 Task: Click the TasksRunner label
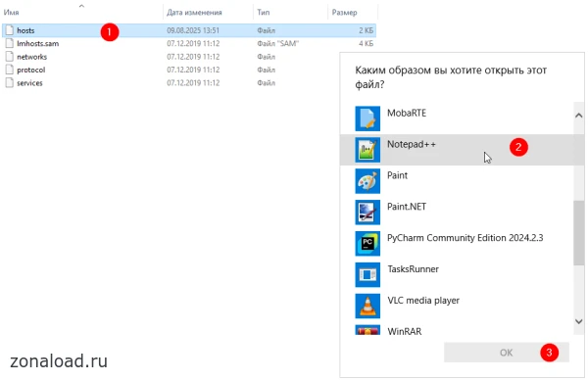(413, 269)
